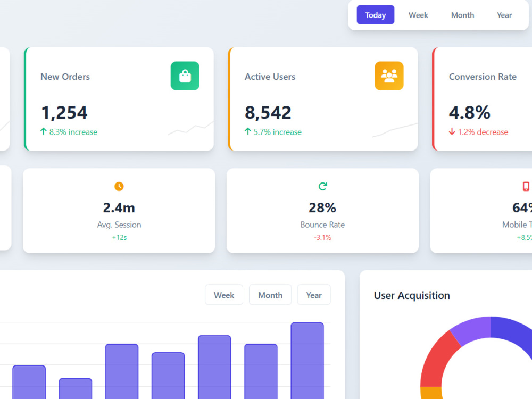Click the red down arrow beside 1.2% decrease
The width and height of the screenshot is (532, 399).
click(452, 131)
